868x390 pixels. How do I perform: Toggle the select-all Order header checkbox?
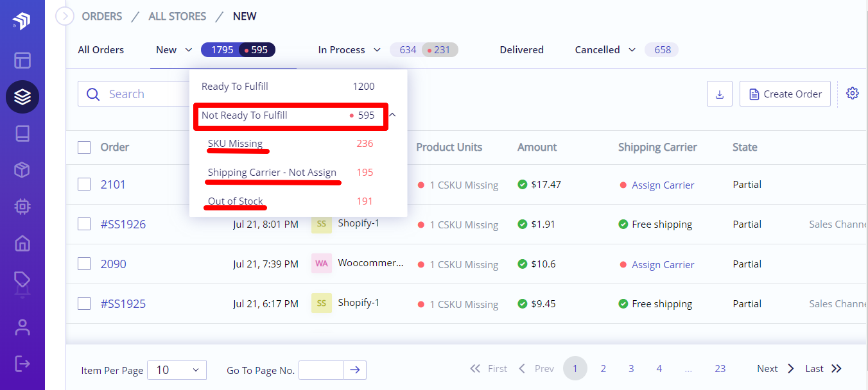pyautogui.click(x=84, y=147)
